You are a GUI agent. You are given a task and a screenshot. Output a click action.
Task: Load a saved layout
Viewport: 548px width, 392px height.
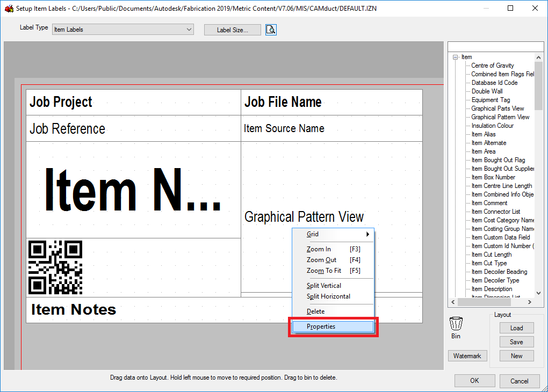click(x=516, y=328)
